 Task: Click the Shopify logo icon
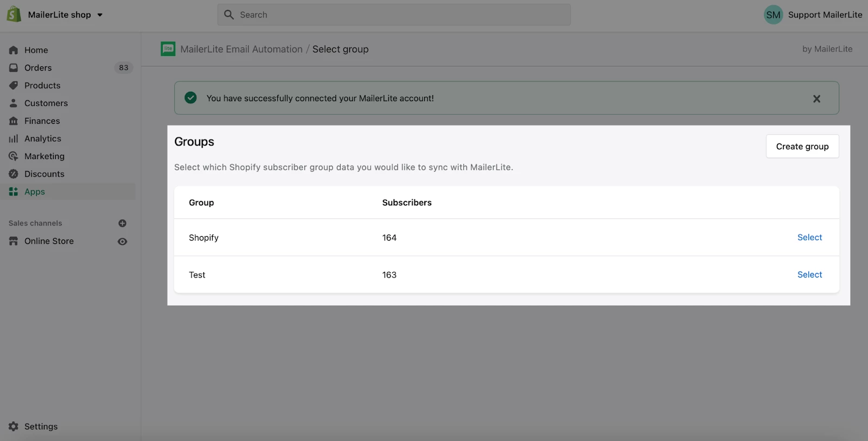14,15
